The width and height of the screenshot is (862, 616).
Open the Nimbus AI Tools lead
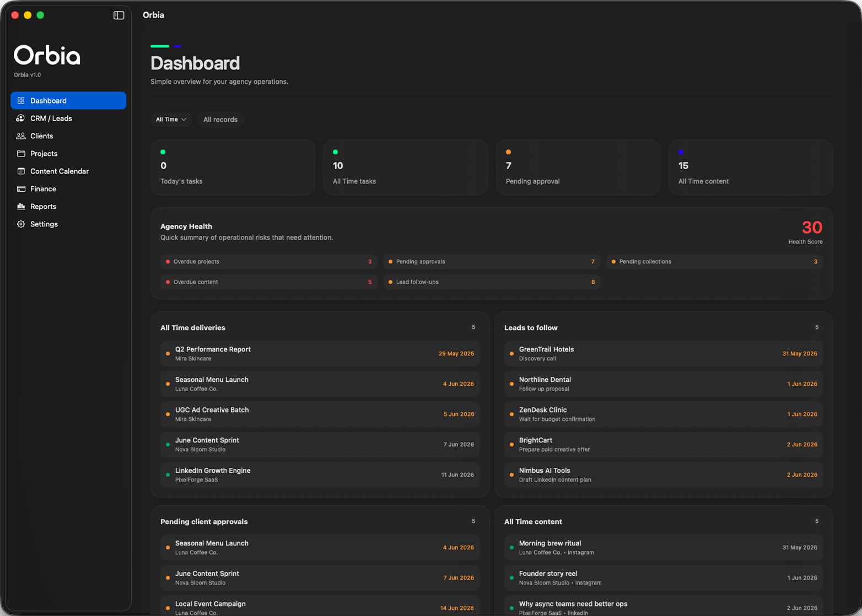coord(664,475)
